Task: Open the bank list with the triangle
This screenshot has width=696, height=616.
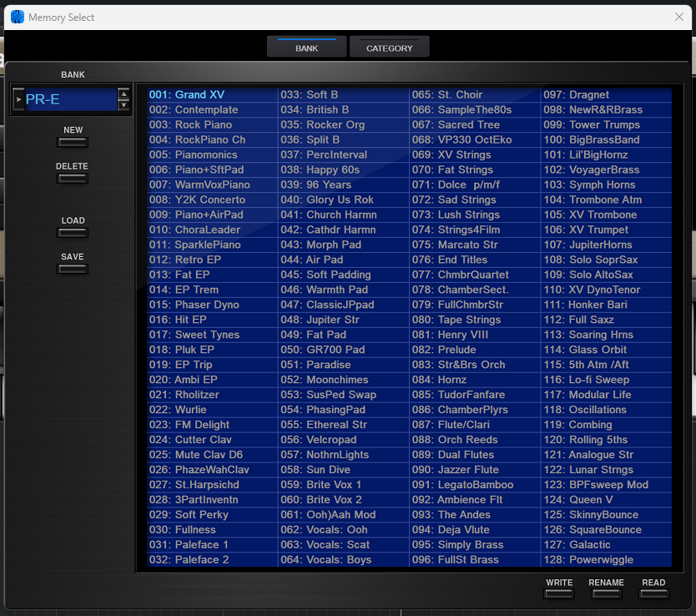Action: [x=18, y=100]
